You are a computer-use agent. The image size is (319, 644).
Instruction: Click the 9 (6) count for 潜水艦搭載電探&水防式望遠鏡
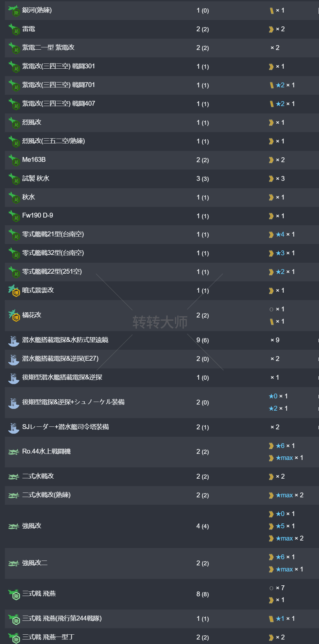point(202,340)
